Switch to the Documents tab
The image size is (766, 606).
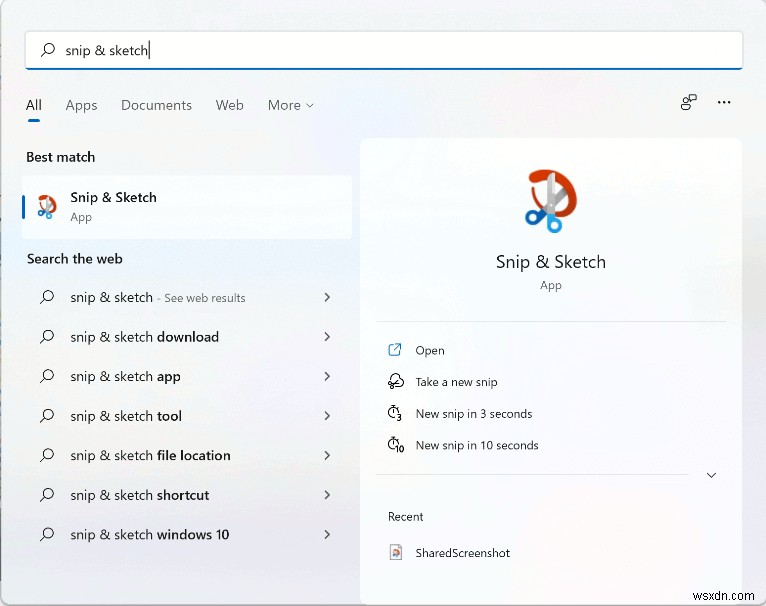click(156, 105)
